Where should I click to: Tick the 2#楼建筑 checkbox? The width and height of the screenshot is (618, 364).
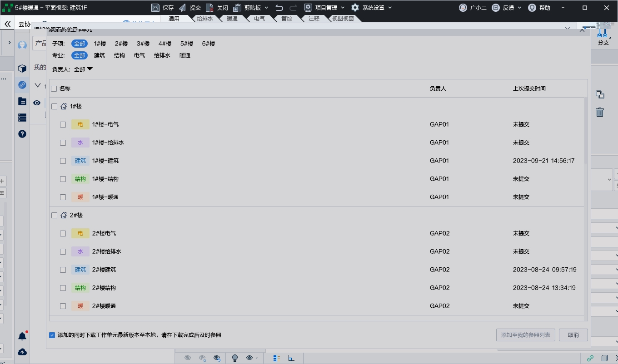click(63, 270)
